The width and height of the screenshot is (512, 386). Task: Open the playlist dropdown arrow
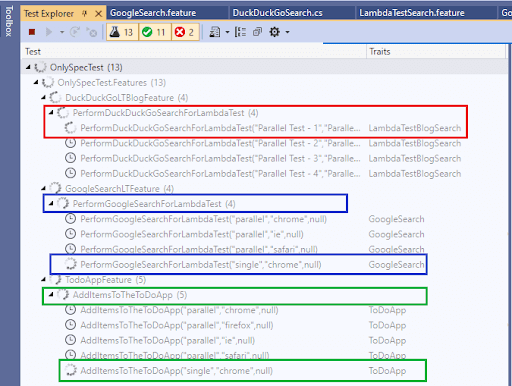click(227, 32)
